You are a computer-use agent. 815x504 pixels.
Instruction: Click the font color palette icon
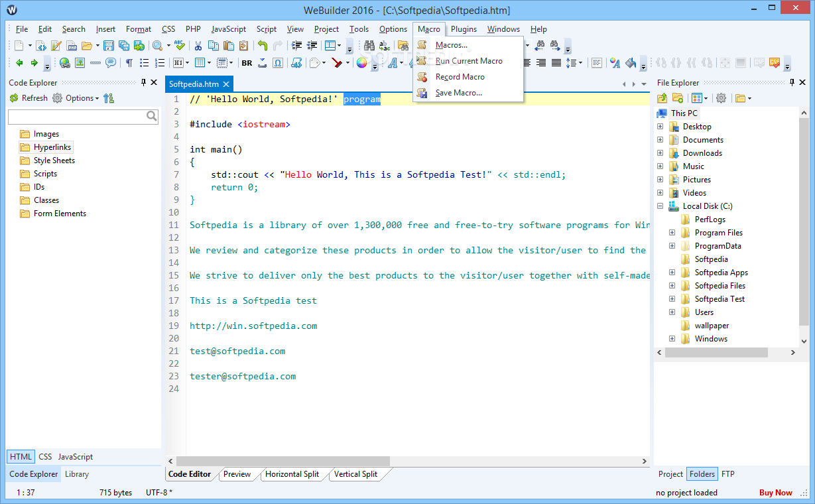tap(615, 63)
